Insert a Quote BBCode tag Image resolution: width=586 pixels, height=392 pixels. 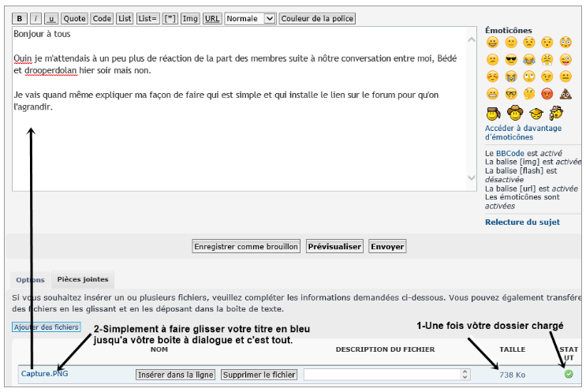74,19
